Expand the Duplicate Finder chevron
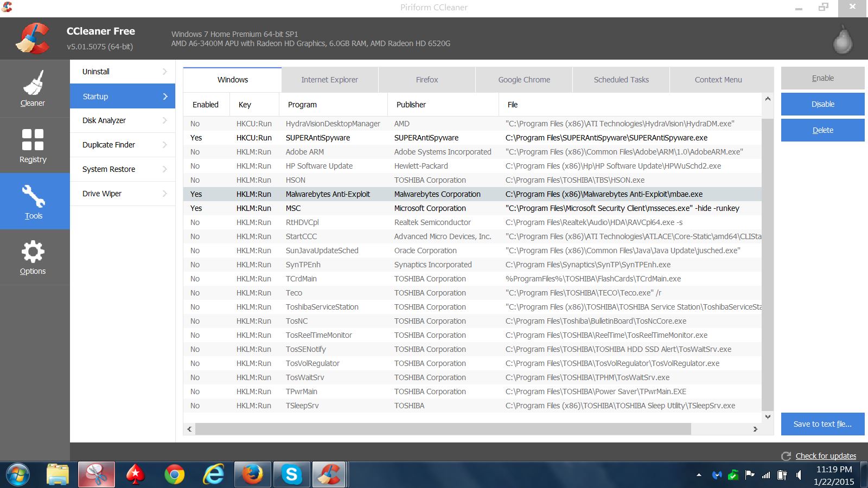The width and height of the screenshot is (868, 488). 165,145
